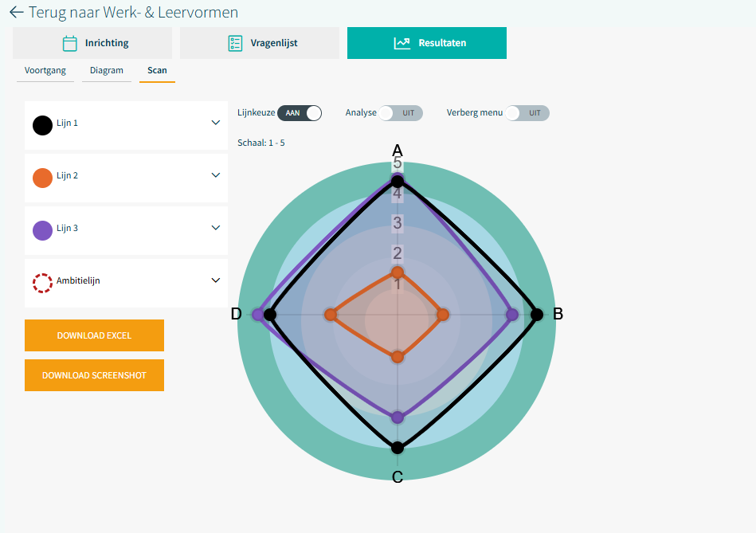Turn on the Verberg menu toggle
Viewport: 756px width, 533px height.
pos(527,113)
